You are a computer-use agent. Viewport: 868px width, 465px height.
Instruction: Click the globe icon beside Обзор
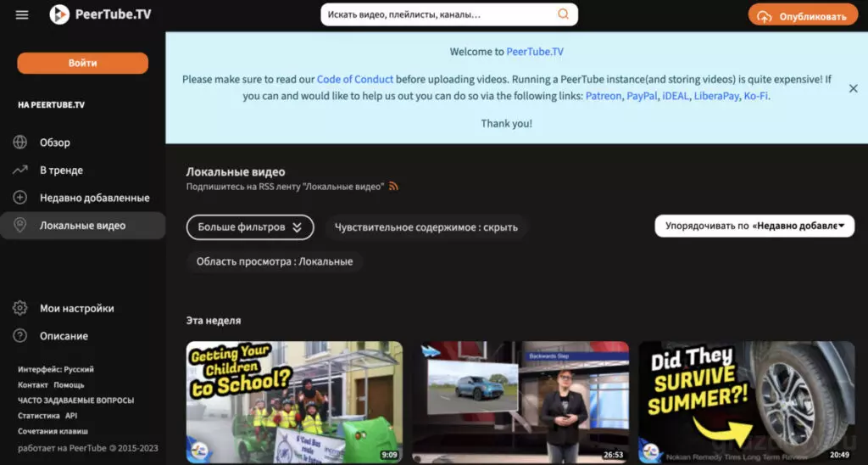20,143
